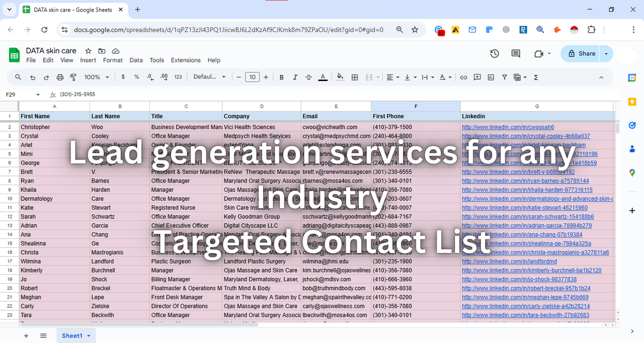Open the search menus magnifier tool
Viewport: 644px width, 343px height.
18,77
